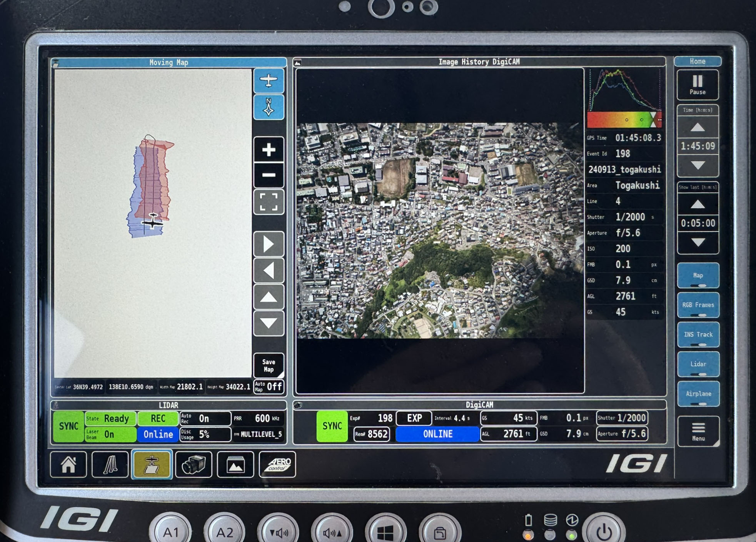Toggle the Map layer button
The image size is (756, 542).
(x=698, y=275)
